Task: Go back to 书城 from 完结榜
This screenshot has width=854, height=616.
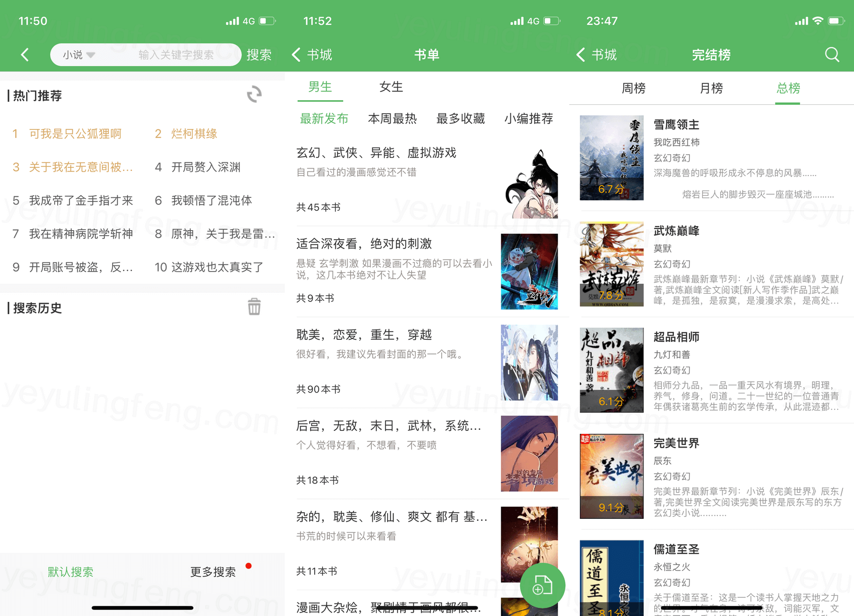Action: pos(596,55)
